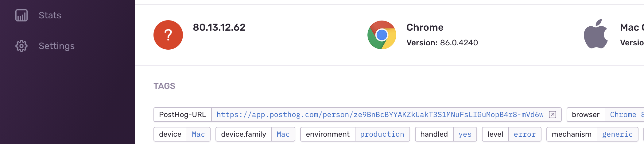
Task: Click the environment tag key label
Action: pyautogui.click(x=328, y=134)
